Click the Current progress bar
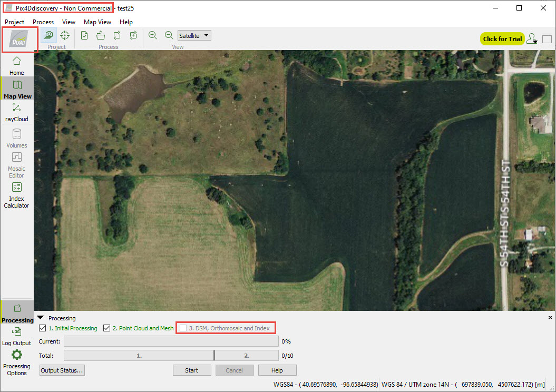 click(x=171, y=341)
